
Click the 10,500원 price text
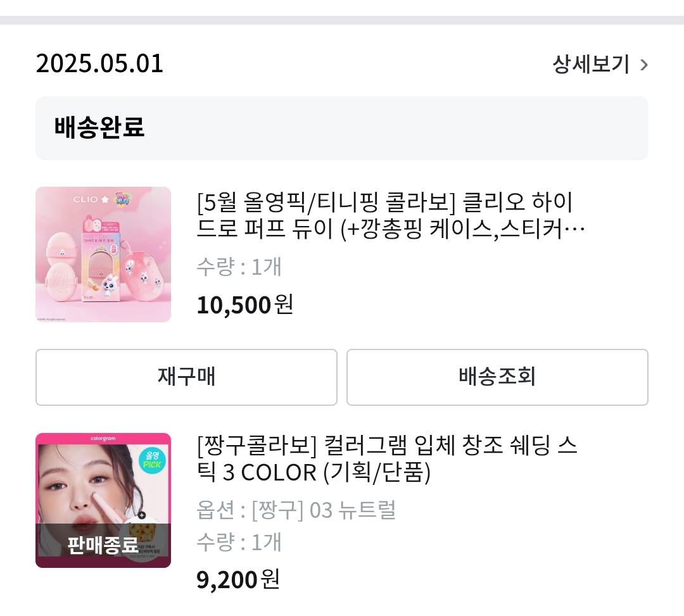coord(244,305)
